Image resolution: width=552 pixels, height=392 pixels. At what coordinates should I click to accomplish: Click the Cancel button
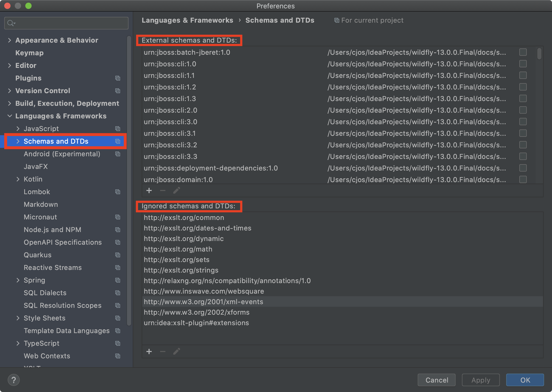click(436, 380)
